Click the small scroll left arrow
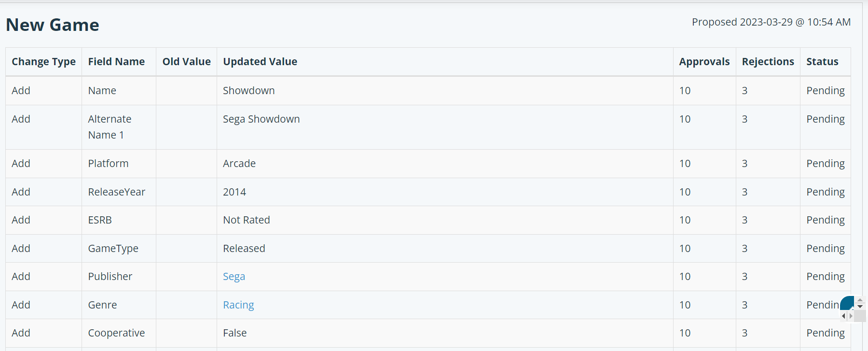 [x=843, y=316]
